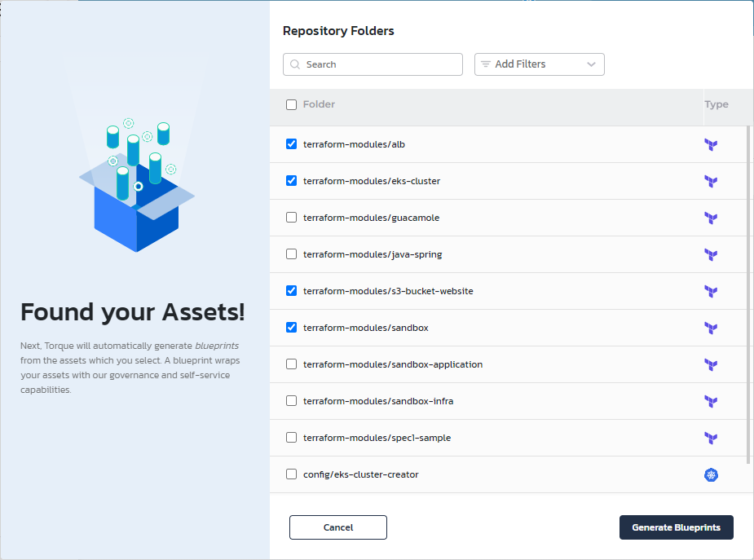The height and width of the screenshot is (560, 754).
Task: Click the Terraform icon in eks-cluster row
Action: (x=711, y=182)
